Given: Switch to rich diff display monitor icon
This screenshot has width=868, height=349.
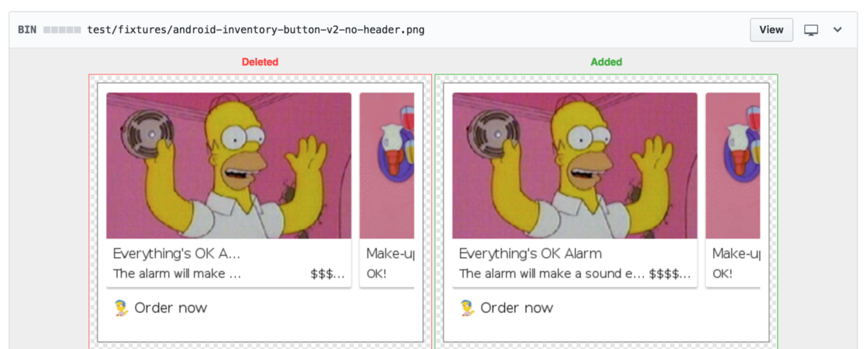Looking at the screenshot, I should point(812,30).
